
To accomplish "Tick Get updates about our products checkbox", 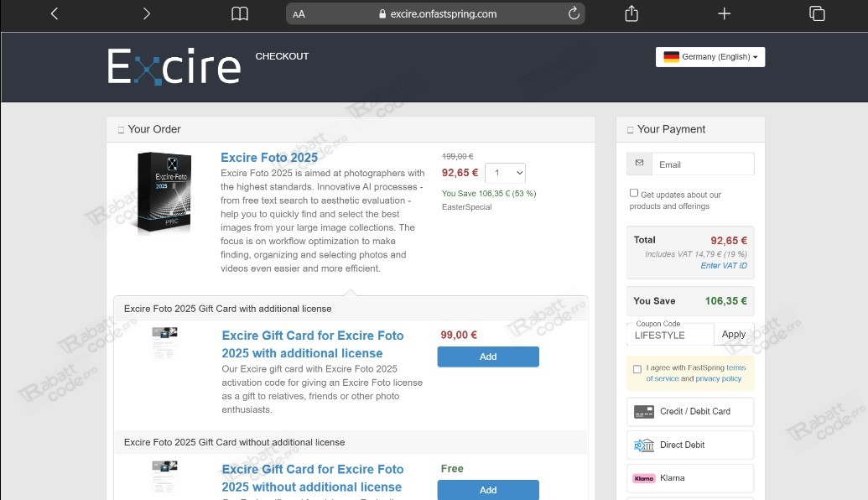I will pyautogui.click(x=634, y=193).
